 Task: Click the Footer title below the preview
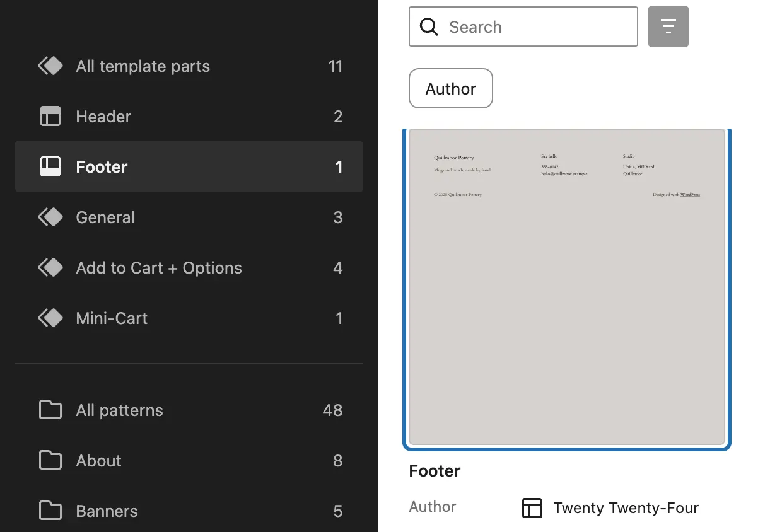(435, 471)
